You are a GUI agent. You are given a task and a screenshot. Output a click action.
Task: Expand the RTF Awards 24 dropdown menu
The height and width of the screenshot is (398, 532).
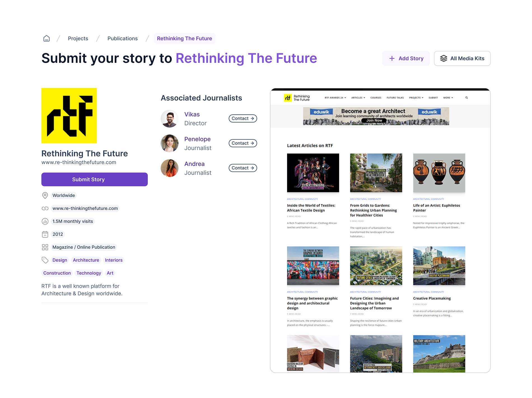(335, 98)
